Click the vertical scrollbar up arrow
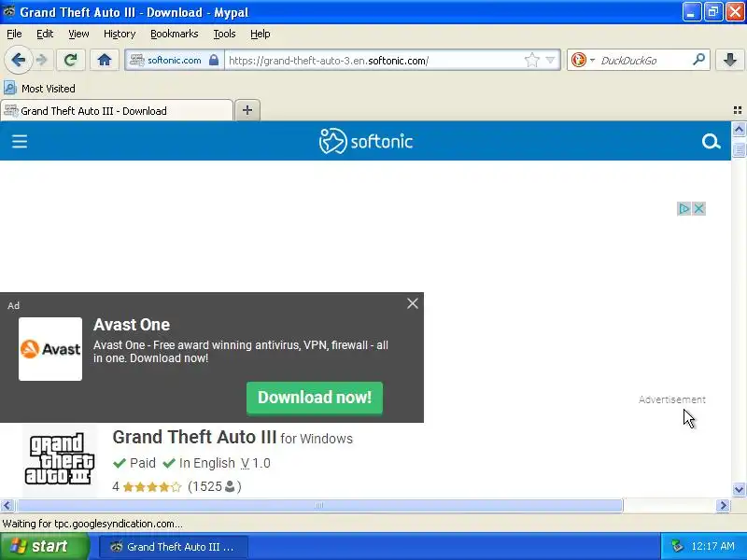Screen dimensions: 747x560 (x=739, y=129)
